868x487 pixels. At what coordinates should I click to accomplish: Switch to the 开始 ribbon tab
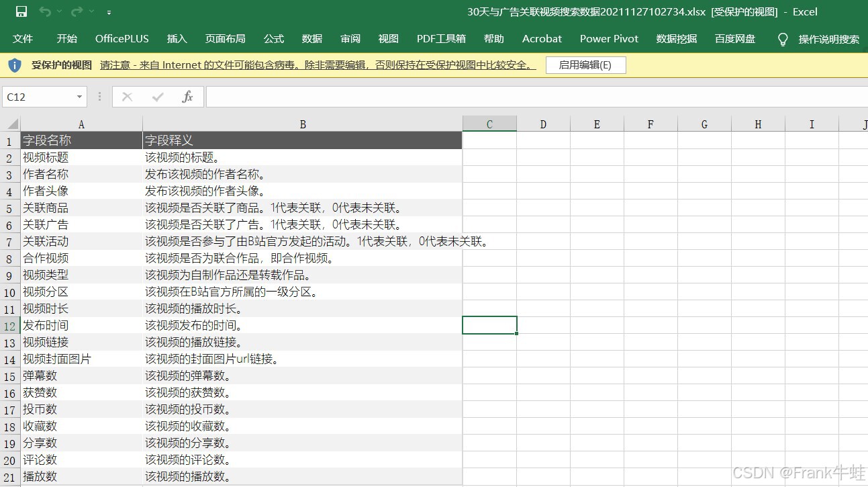[66, 39]
